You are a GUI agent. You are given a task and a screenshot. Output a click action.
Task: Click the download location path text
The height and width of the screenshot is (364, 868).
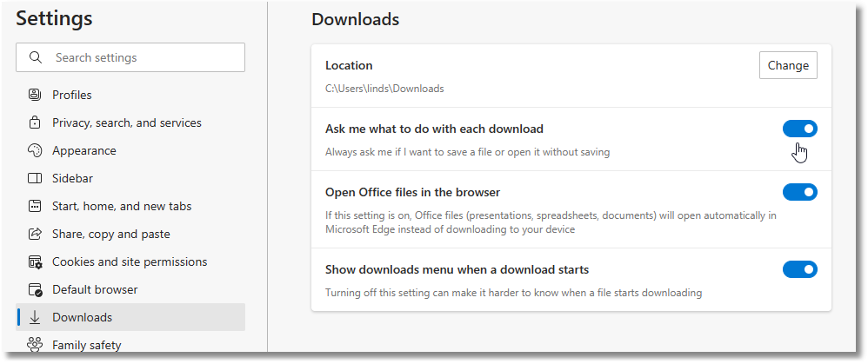[x=384, y=89]
